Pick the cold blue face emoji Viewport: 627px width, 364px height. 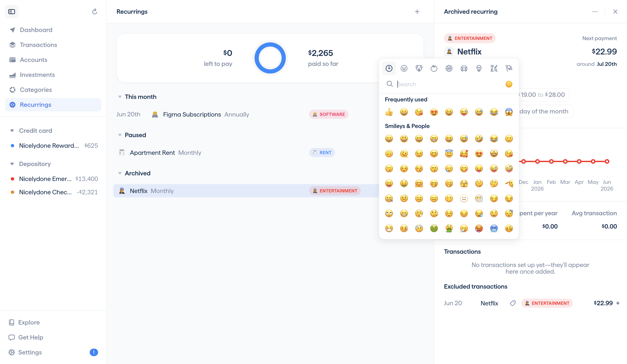494,228
